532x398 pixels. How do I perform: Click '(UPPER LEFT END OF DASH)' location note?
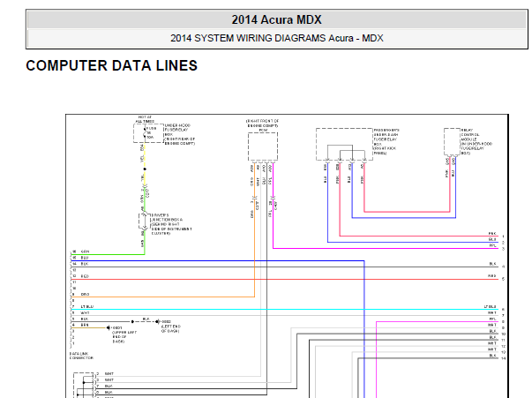coord(124,337)
